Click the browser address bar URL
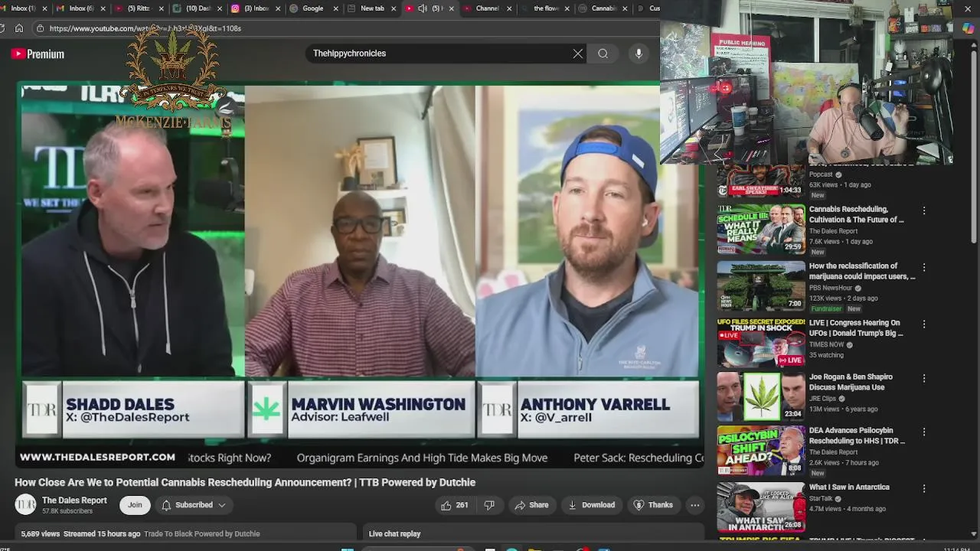The height and width of the screenshot is (551, 980). coord(145,28)
